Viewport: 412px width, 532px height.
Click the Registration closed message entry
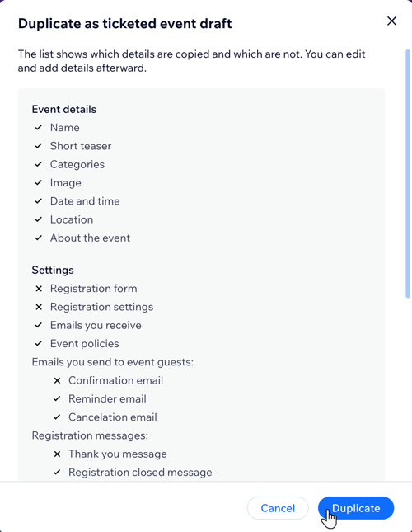click(x=140, y=473)
